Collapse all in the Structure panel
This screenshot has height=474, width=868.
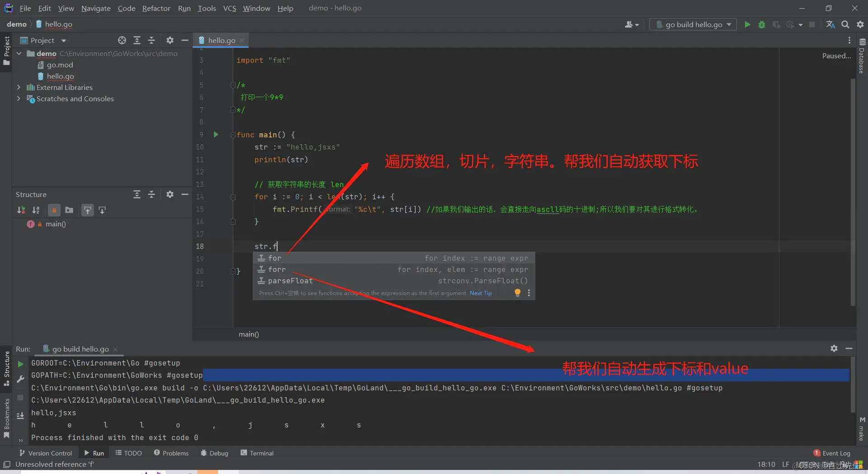pos(151,194)
